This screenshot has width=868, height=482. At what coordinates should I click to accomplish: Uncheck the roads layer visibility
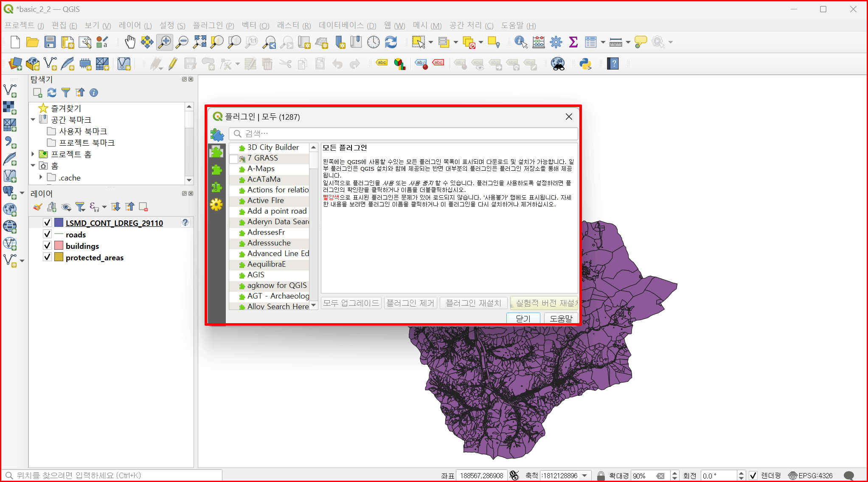click(x=48, y=234)
